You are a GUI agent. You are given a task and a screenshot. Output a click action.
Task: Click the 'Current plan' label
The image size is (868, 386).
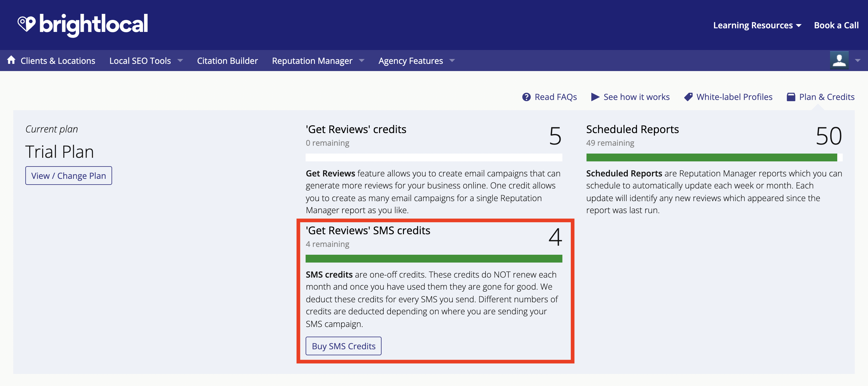[x=52, y=129]
